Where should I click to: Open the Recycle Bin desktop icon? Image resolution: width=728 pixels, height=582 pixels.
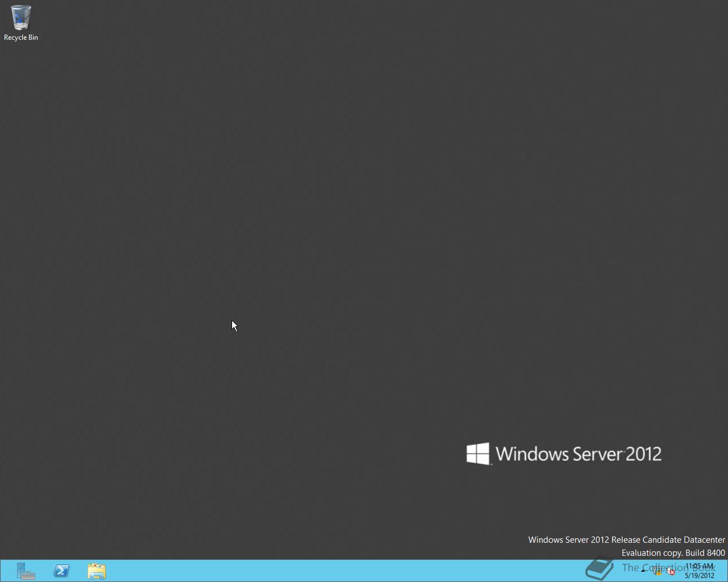tap(21, 23)
